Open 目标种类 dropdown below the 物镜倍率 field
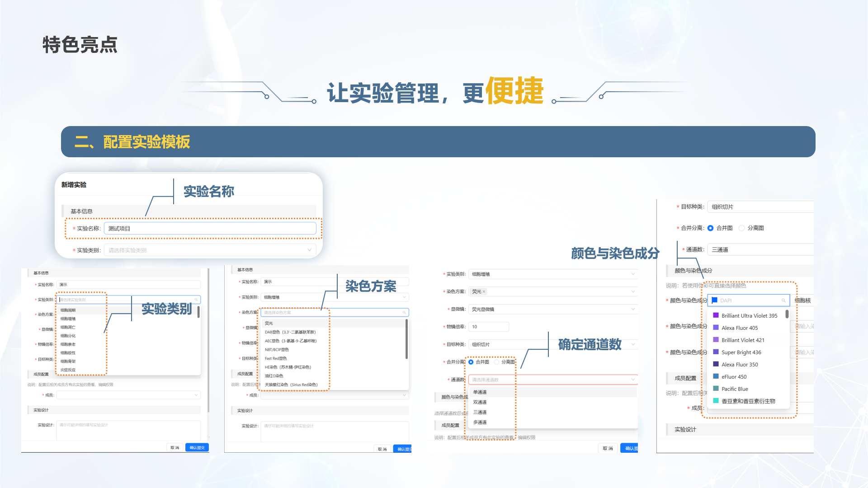 [553, 344]
